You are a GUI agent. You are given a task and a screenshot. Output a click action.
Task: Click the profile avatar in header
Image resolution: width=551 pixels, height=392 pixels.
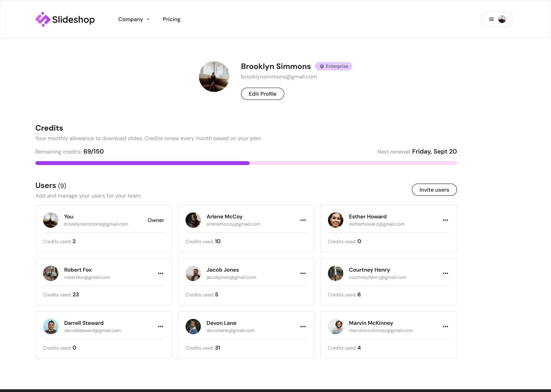pyautogui.click(x=502, y=19)
